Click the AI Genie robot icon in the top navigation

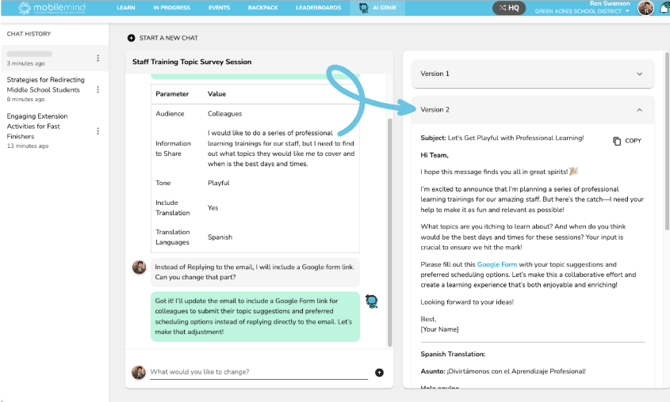(364, 8)
